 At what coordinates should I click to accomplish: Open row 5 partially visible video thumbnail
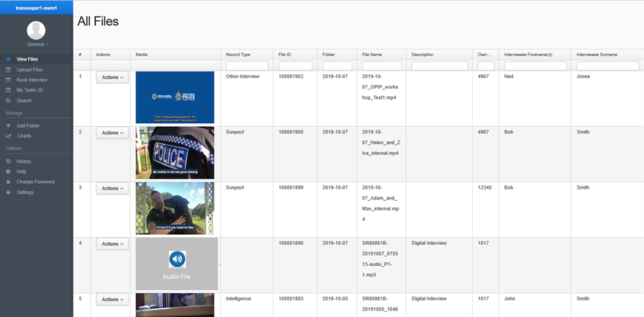(x=175, y=305)
